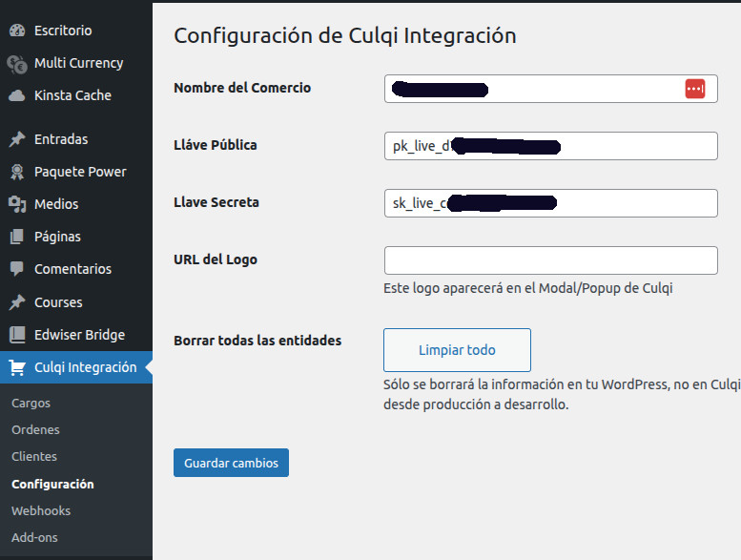Click the Configuración de Culqi Integración heading
The image size is (741, 560).
[345, 36]
